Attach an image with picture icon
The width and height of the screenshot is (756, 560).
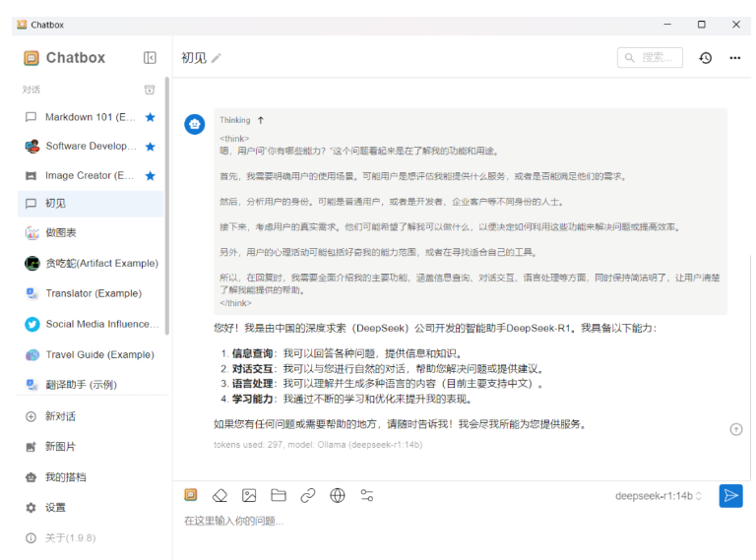[x=249, y=495]
